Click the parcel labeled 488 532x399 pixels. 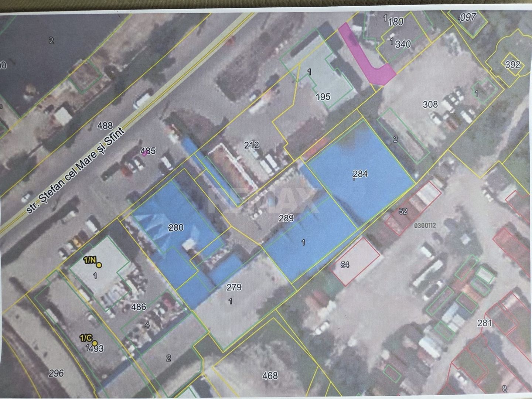click(x=105, y=126)
